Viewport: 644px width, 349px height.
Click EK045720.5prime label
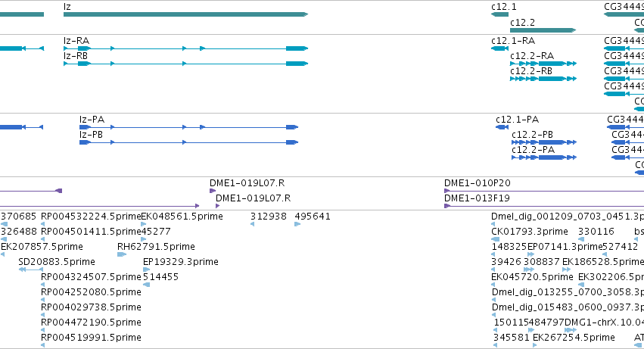point(532,277)
